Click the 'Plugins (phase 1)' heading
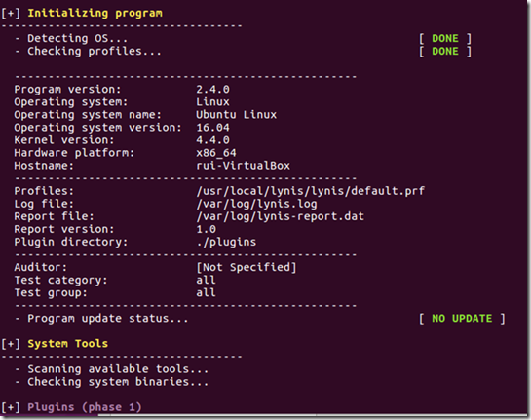The width and height of the screenshot is (531, 420). coord(85,407)
